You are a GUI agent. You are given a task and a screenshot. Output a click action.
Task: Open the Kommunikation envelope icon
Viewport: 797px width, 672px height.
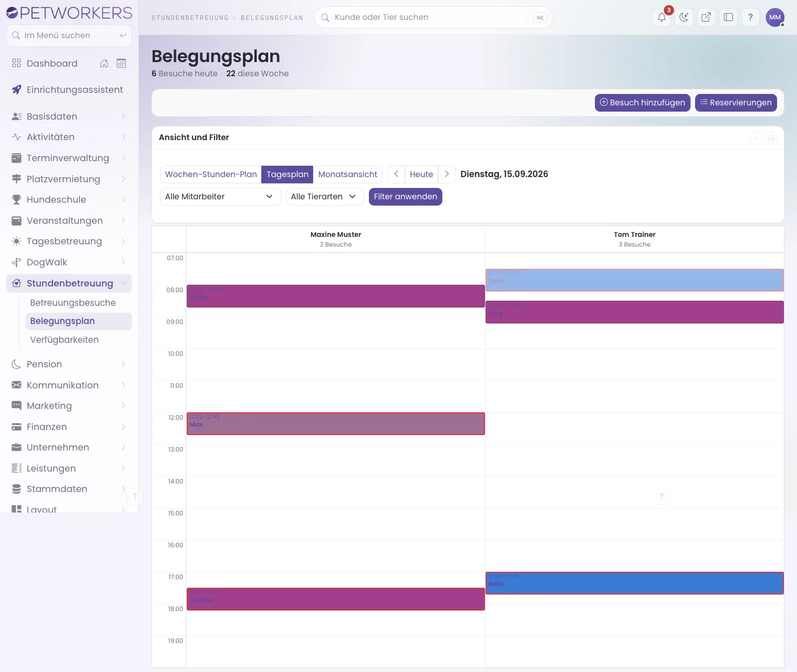tap(17, 385)
